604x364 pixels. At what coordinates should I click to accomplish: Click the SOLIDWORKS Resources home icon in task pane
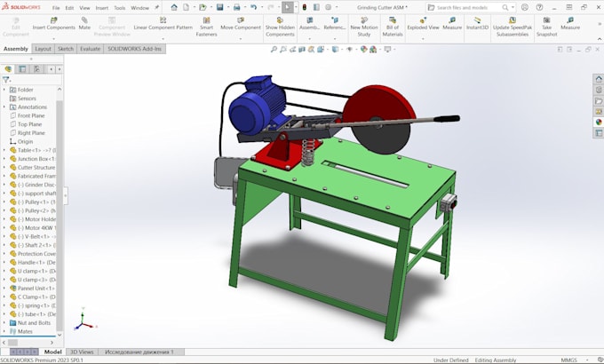[598, 79]
